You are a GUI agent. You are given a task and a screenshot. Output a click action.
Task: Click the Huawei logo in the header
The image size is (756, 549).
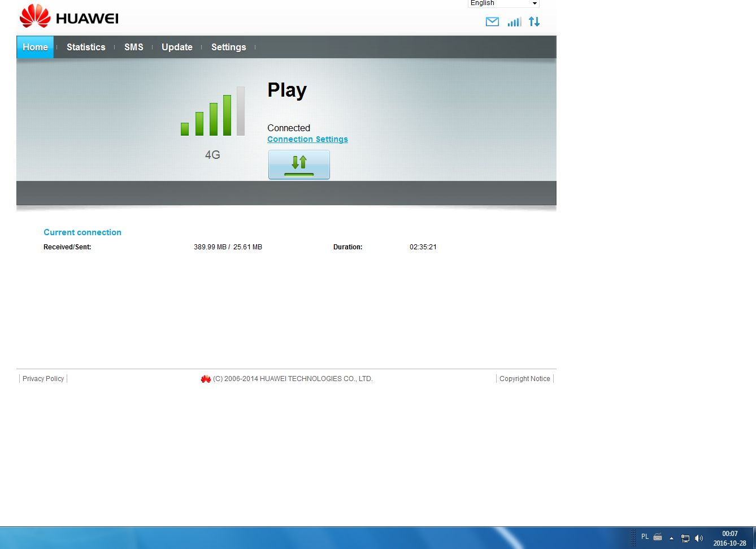coord(69,17)
